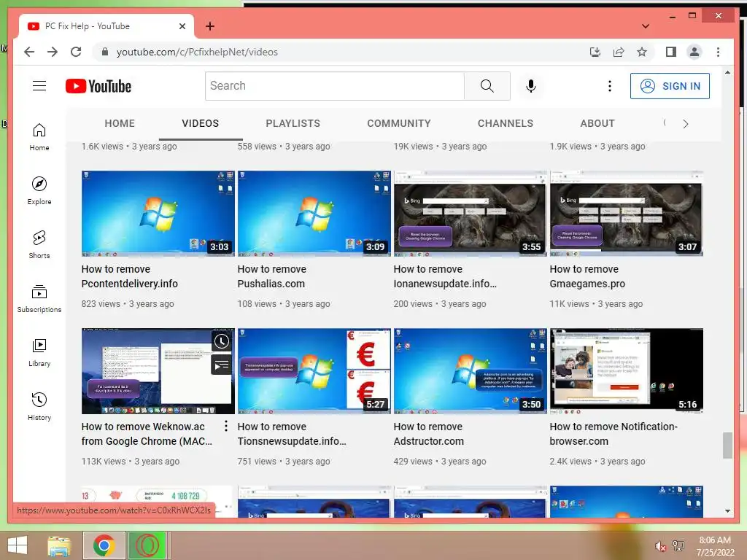Click the address bar URL
Screen dimensions: 747x560
click(197, 52)
